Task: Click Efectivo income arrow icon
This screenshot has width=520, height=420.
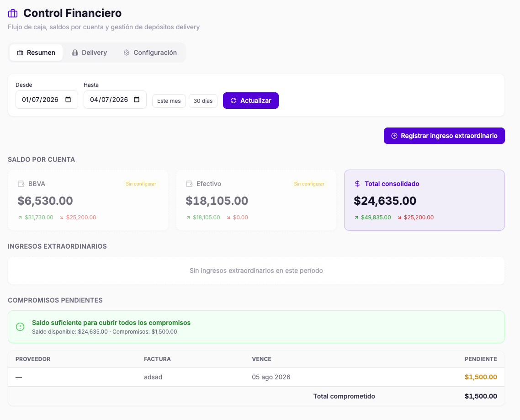Action: [188, 218]
